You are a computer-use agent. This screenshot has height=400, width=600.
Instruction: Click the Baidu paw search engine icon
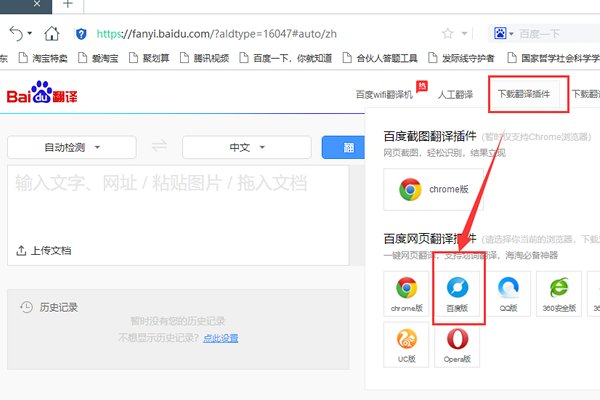click(500, 34)
